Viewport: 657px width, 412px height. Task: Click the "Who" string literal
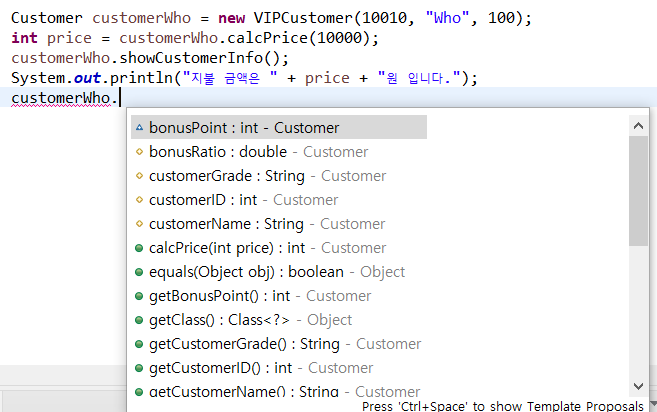[x=447, y=18]
